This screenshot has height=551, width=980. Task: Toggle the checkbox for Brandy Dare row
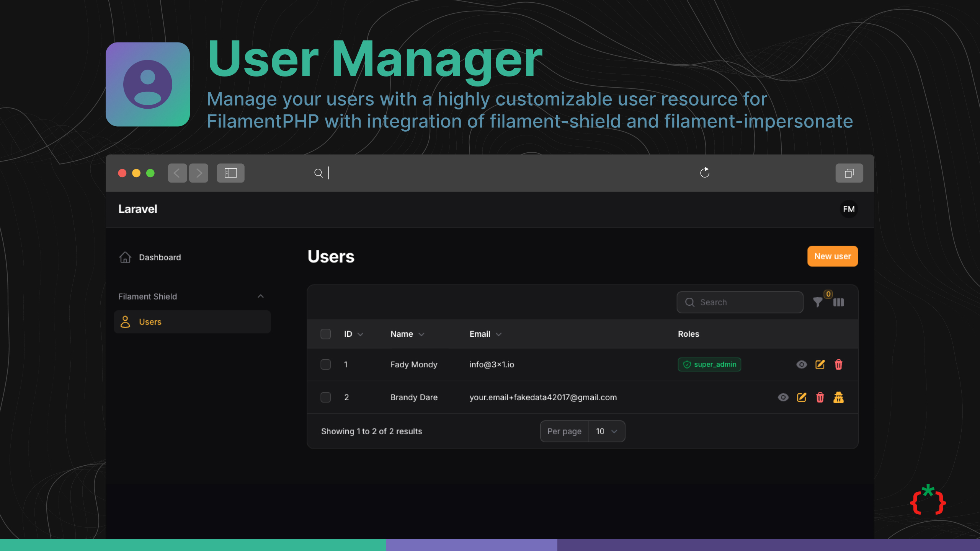click(x=325, y=397)
